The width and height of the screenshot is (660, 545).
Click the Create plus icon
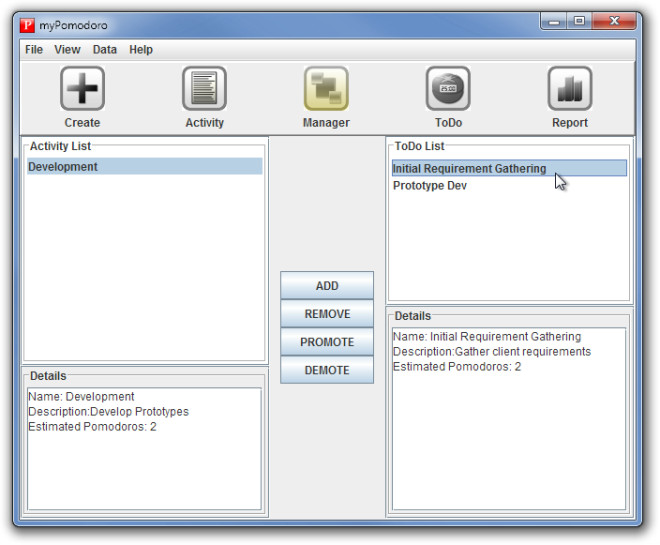[82, 88]
